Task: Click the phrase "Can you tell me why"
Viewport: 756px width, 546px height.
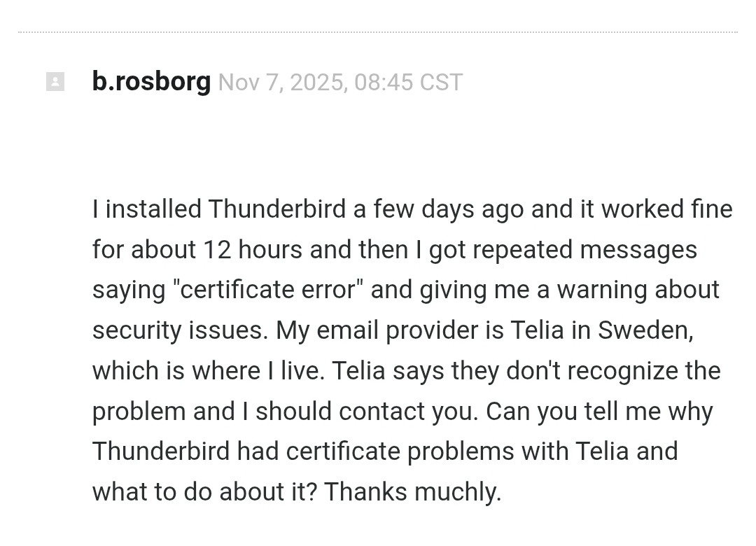Action: [x=599, y=412]
